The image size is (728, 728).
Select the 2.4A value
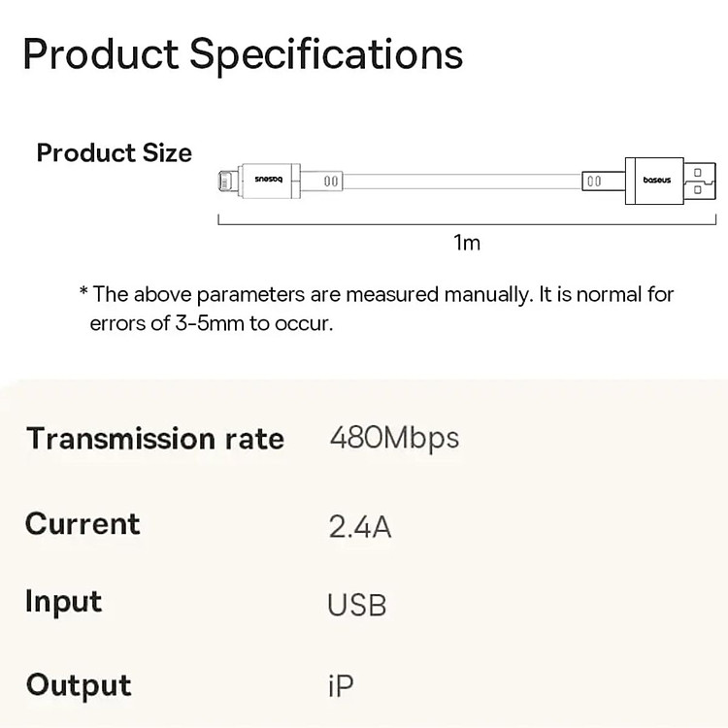click(x=360, y=527)
